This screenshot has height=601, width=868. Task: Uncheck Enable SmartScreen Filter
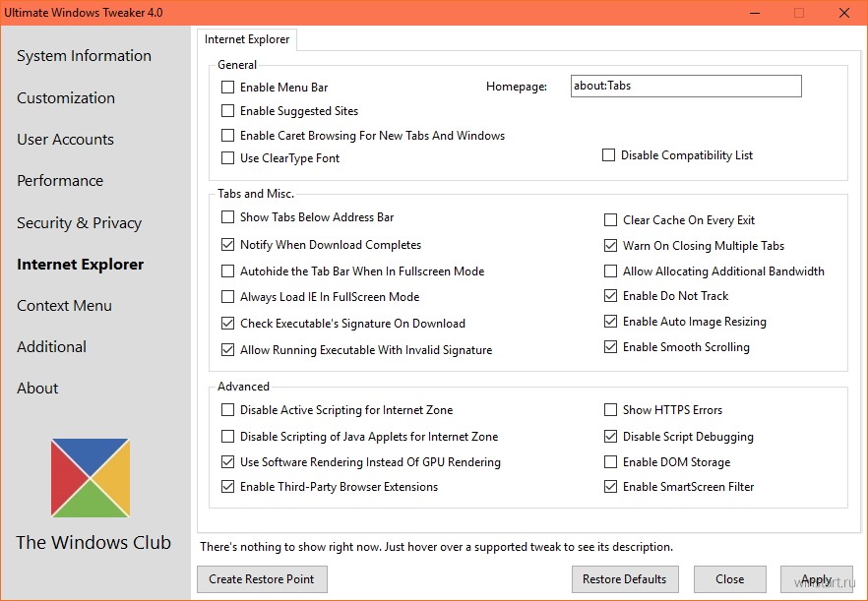click(610, 487)
